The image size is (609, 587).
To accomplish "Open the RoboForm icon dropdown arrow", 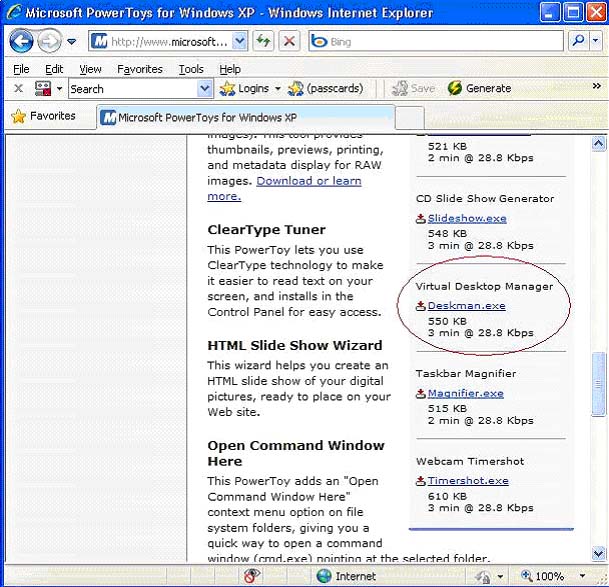I will pyautogui.click(x=59, y=89).
